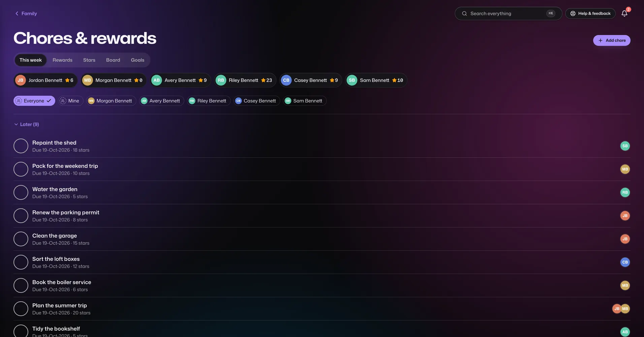Open the Stars tab
The height and width of the screenshot is (337, 644).
click(89, 60)
